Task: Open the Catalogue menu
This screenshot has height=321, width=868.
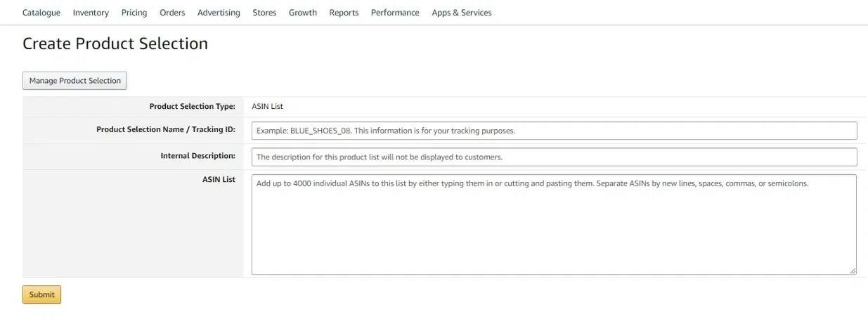Action: coord(41,13)
